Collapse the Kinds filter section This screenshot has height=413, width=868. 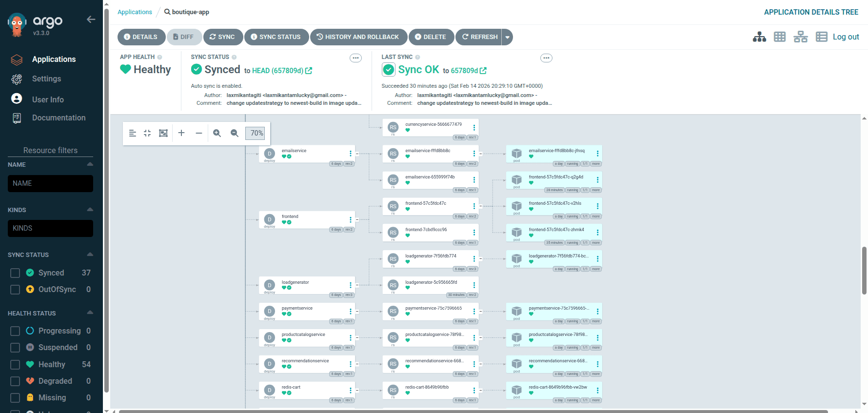90,210
